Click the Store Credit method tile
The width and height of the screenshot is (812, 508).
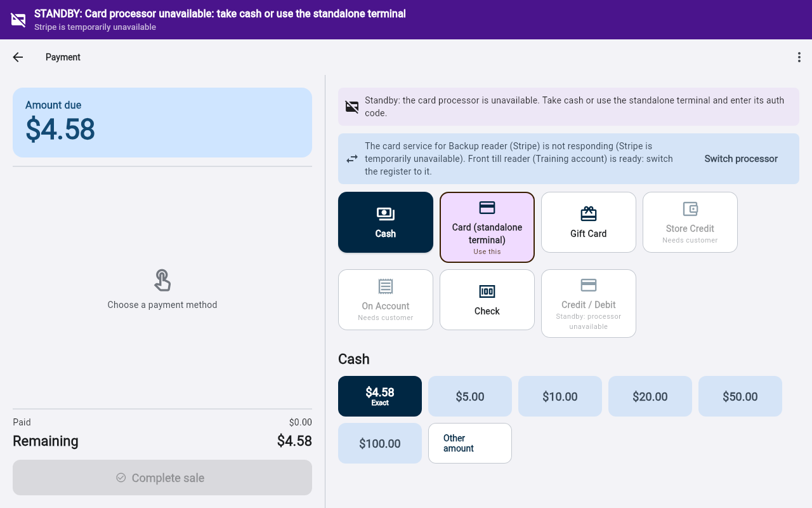[x=690, y=222]
